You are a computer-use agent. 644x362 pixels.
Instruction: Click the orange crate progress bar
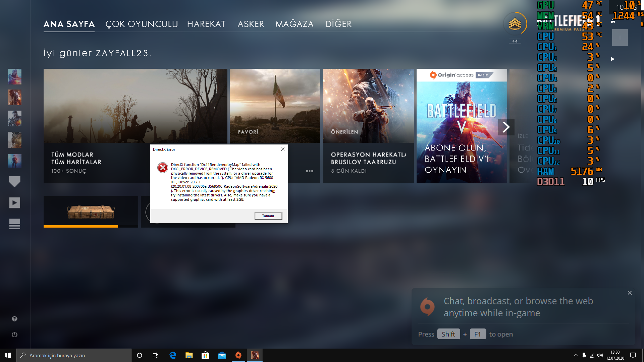coord(81,227)
